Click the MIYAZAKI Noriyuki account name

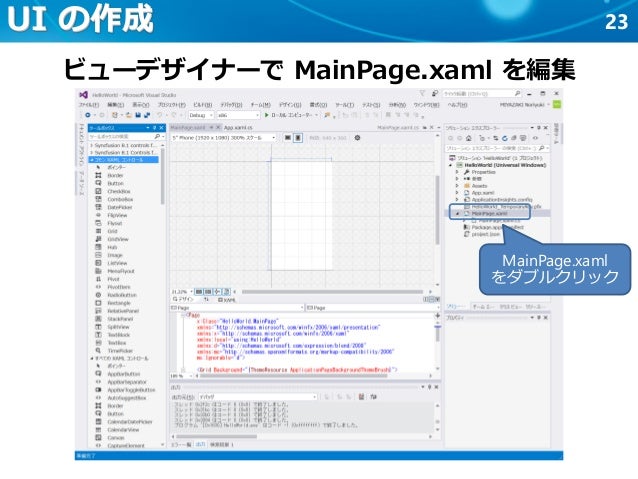pos(522,105)
